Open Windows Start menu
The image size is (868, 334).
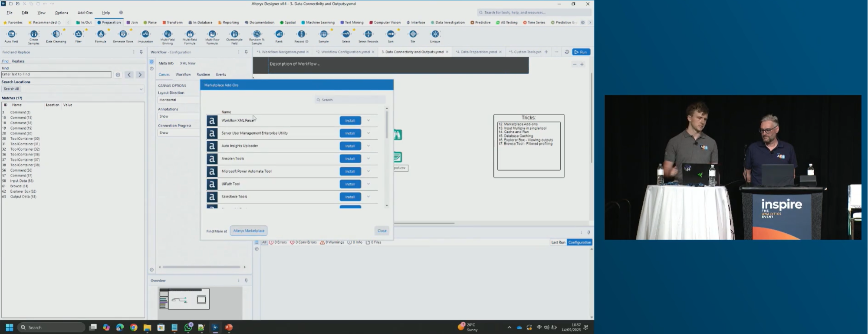pos(9,327)
